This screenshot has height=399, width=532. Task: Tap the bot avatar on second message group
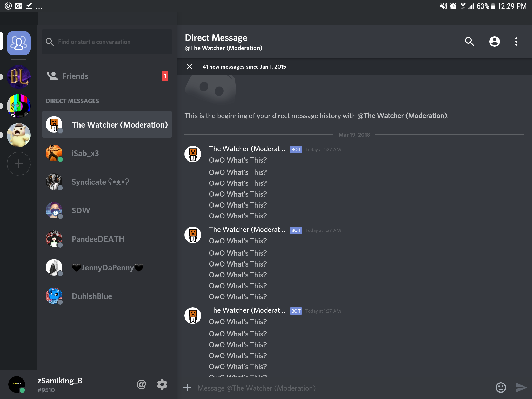(x=193, y=235)
